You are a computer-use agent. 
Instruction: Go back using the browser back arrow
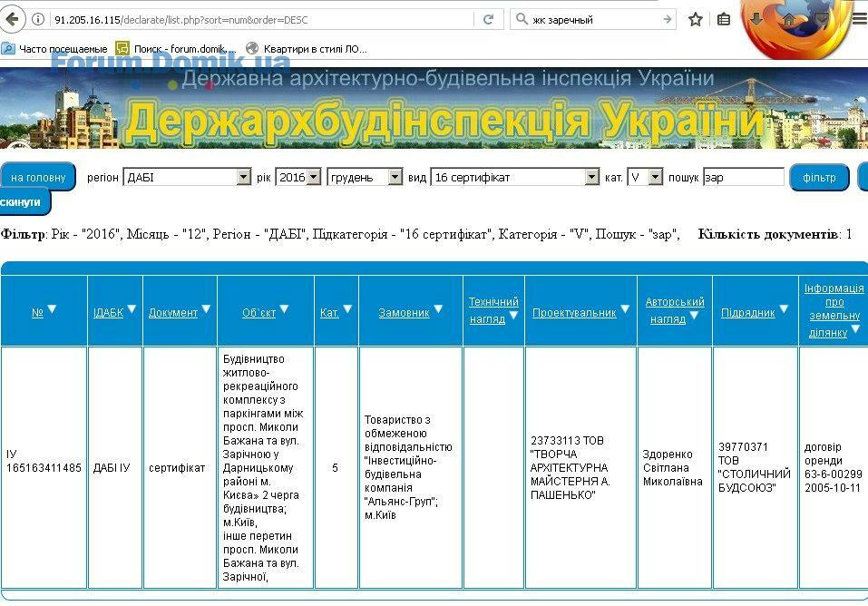[12, 19]
